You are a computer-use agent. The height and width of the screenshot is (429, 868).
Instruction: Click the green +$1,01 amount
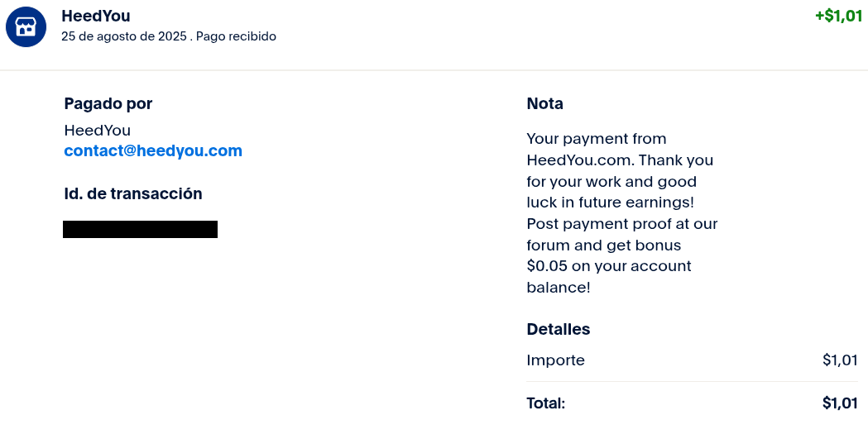(x=839, y=16)
